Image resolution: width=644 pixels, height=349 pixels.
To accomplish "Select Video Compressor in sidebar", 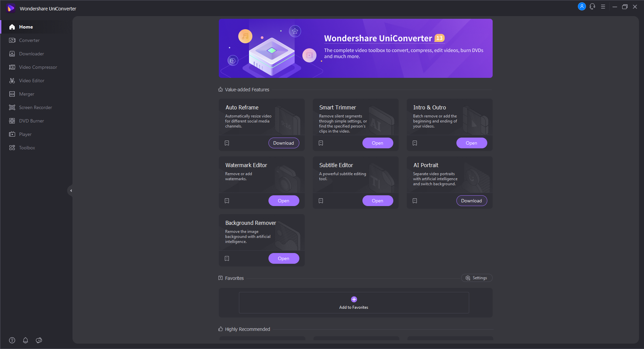I will pos(36,67).
